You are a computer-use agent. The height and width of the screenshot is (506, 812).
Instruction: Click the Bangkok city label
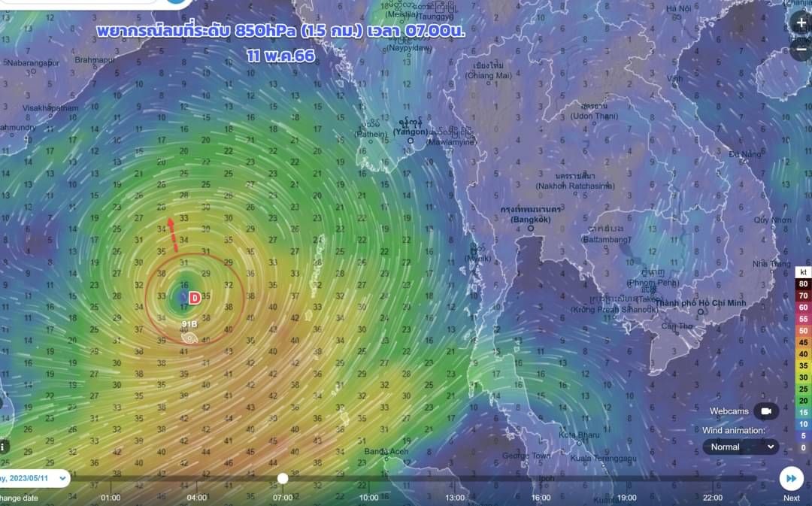click(530, 220)
